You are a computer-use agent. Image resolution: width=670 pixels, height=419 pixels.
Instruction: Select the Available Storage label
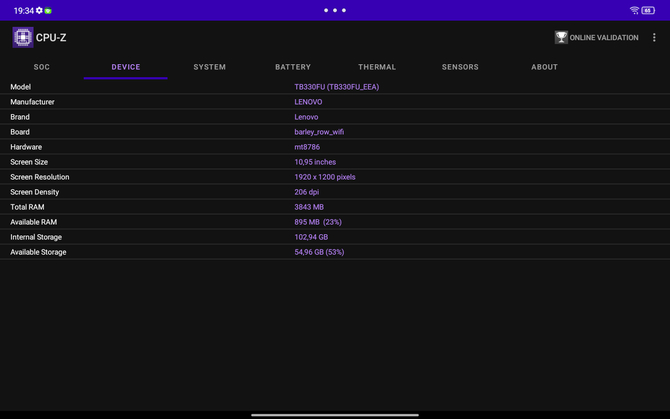pyautogui.click(x=38, y=252)
